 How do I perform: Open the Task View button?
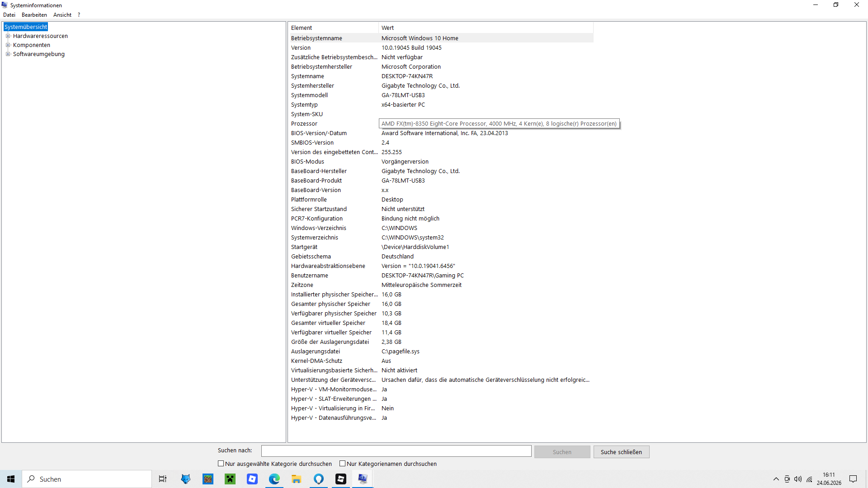(163, 479)
